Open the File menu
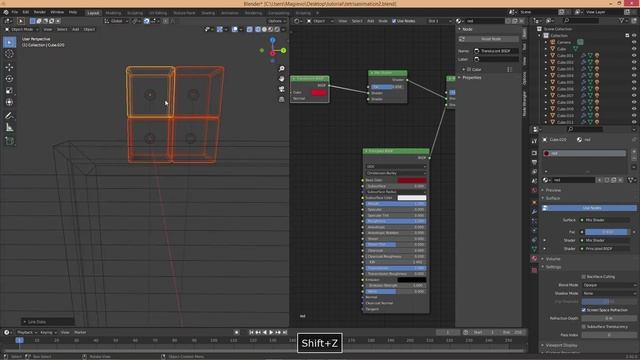The height and width of the screenshot is (360, 640). tap(15, 12)
